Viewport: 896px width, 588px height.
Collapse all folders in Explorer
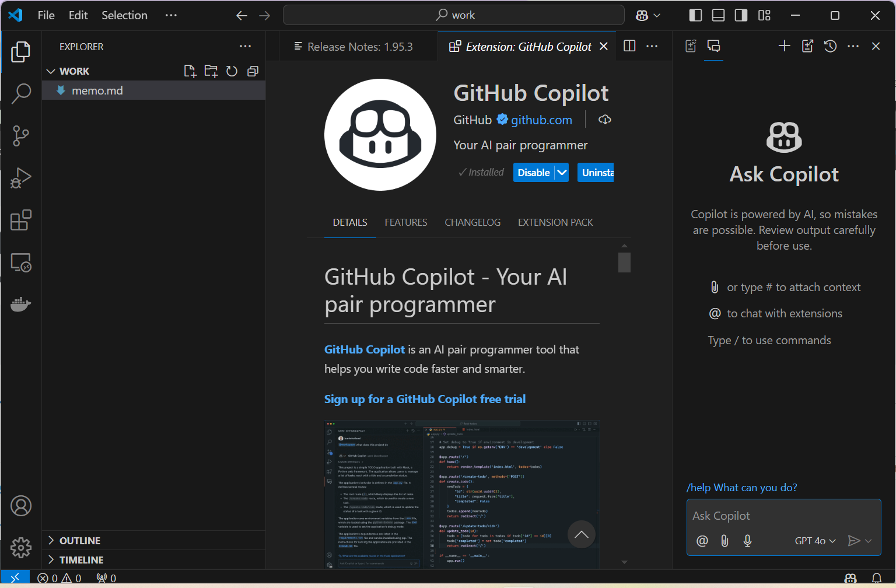[x=253, y=71]
